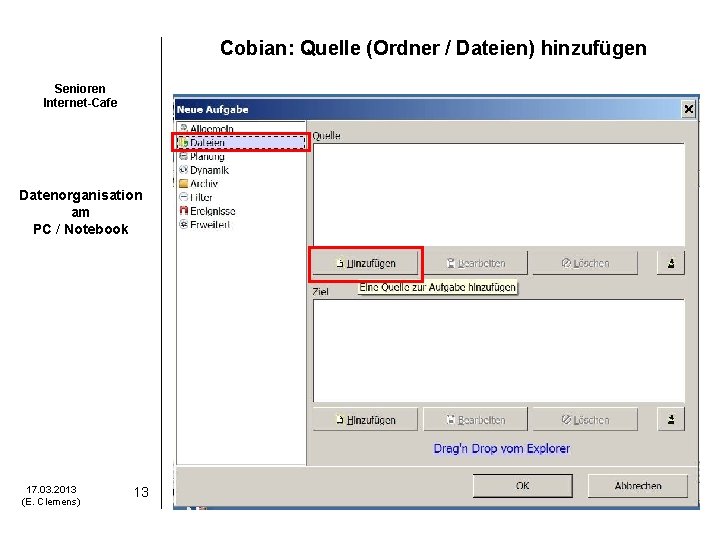Screen dimensions: 720x540
Task: Click the order arrow button beside Ziel Löschen
Action: point(671,419)
